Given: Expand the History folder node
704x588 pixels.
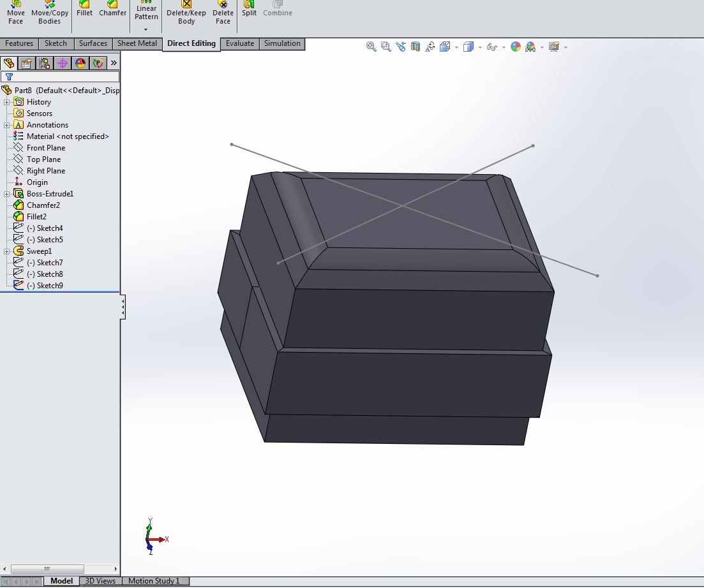Looking at the screenshot, I should (x=6, y=102).
